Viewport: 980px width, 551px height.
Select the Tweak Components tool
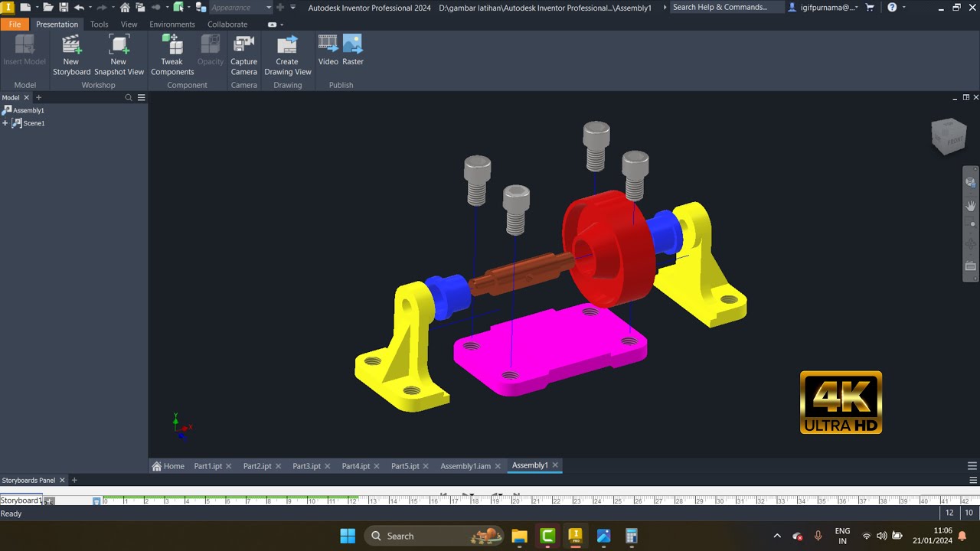click(172, 55)
